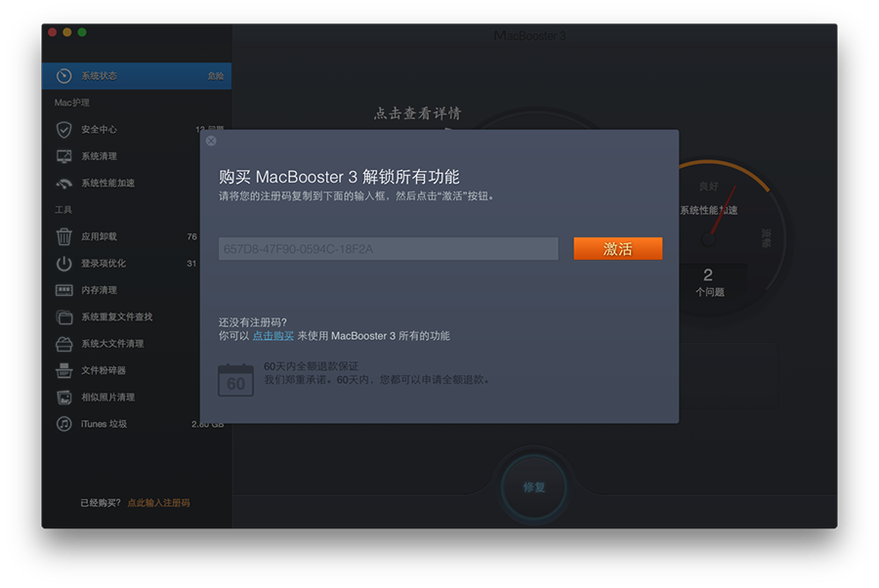Select the 系统大文件清理 icon

click(63, 344)
